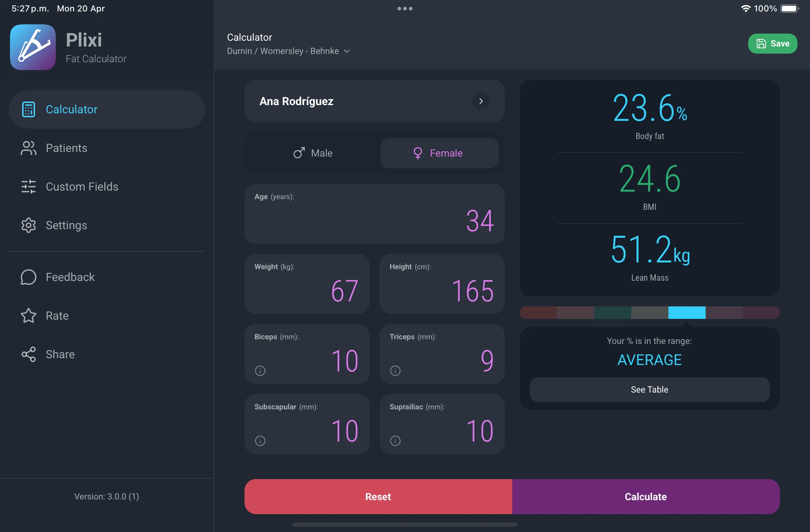Screen dimensions: 810x532
Task: Open the Patients section
Action: pos(107,148)
